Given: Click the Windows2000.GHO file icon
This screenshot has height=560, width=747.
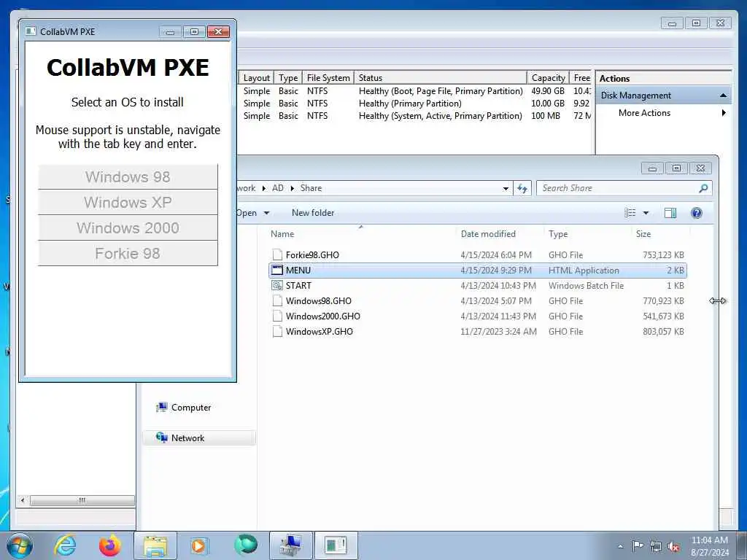Looking at the screenshot, I should pos(277,316).
